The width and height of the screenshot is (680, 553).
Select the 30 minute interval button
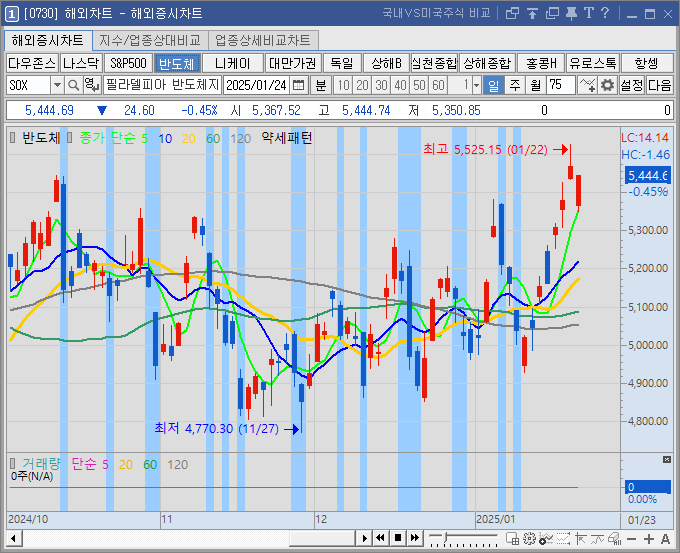coord(381,85)
